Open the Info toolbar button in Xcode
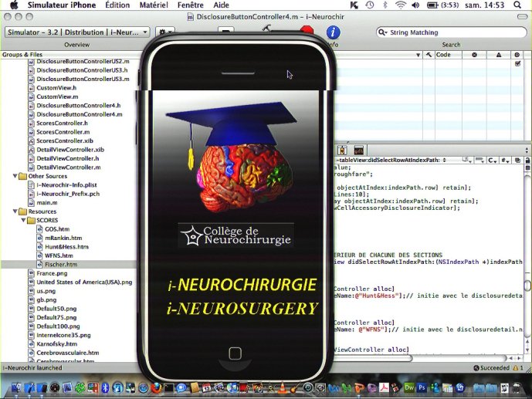 pyautogui.click(x=333, y=32)
